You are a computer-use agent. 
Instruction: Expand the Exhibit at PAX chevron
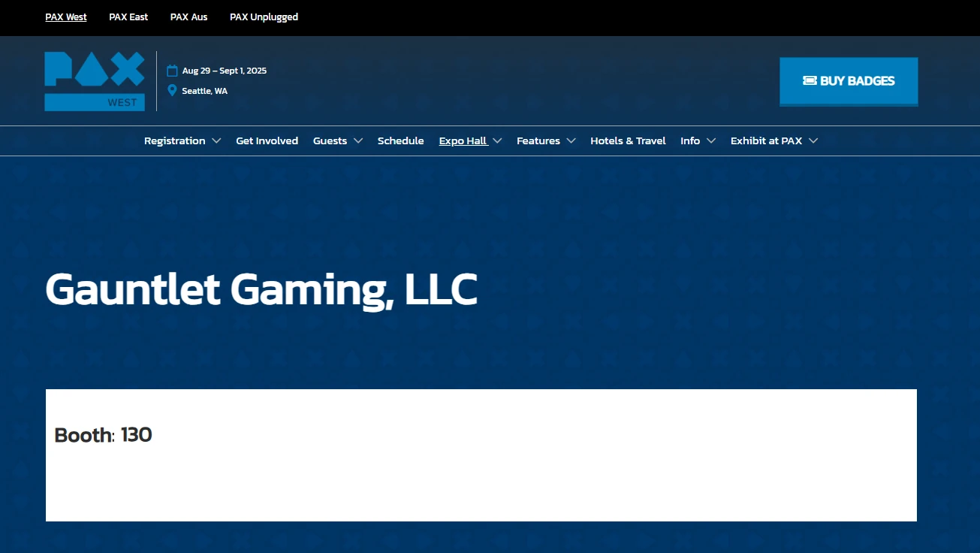click(x=813, y=141)
